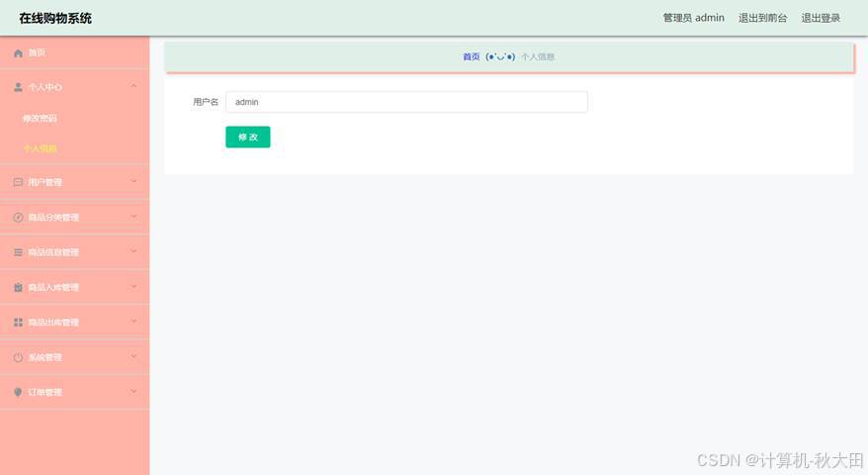Click the 首页 breadcrumb link

click(x=472, y=56)
